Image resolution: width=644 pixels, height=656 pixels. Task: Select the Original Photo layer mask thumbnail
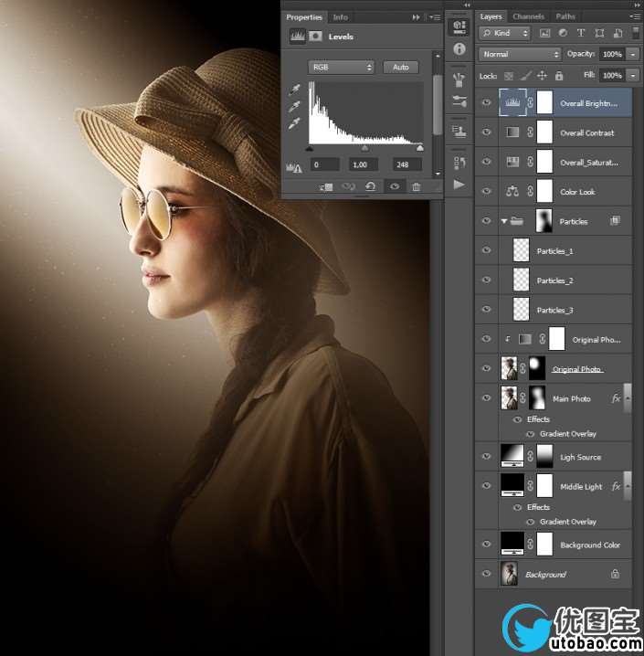pyautogui.click(x=537, y=368)
